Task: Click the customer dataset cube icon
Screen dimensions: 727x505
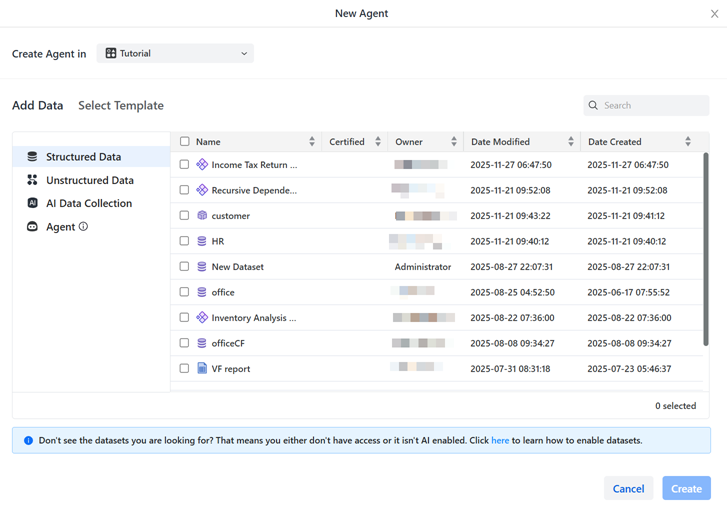Action: coord(202,216)
